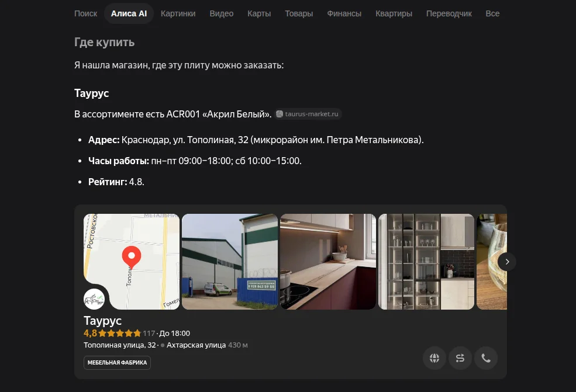Click the Я нашла магазин sentence
The image size is (576, 392).
[x=179, y=65]
